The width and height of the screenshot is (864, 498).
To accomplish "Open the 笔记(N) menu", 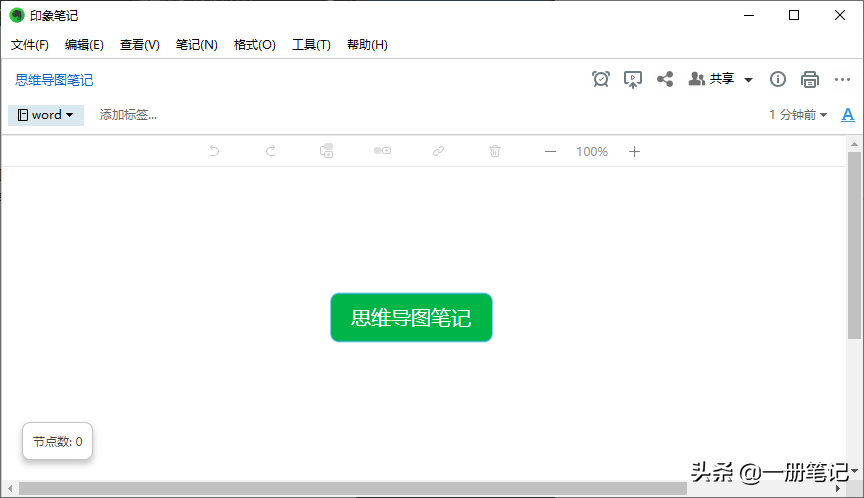I will [197, 45].
